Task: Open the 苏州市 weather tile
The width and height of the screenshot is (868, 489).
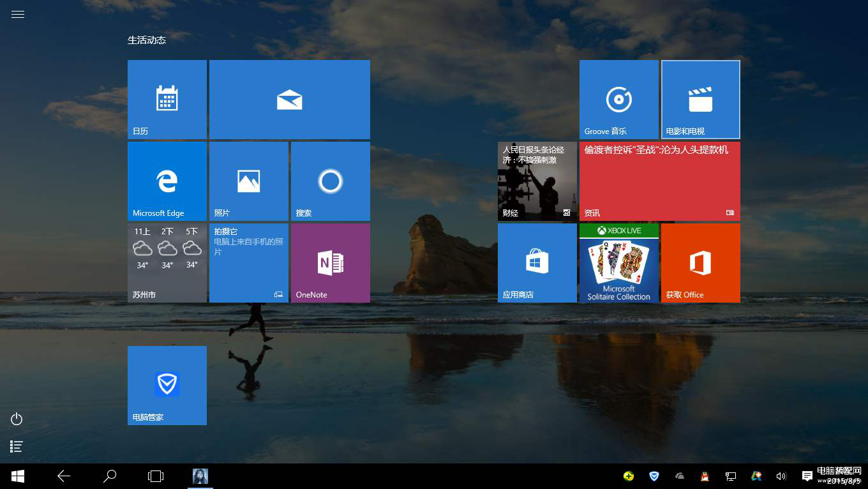Action: click(x=167, y=263)
